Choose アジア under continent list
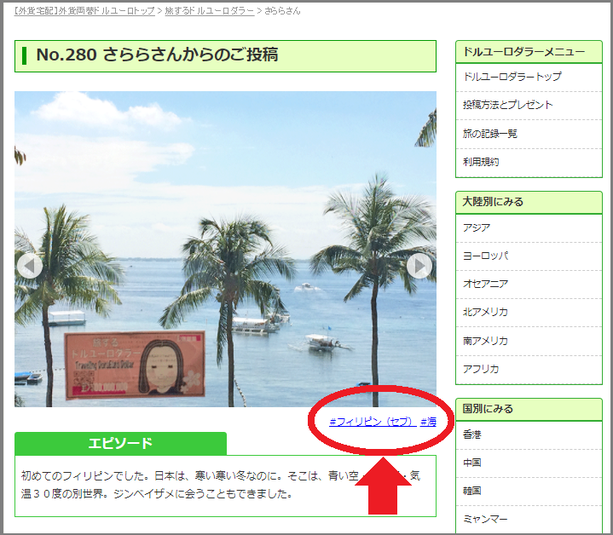 pos(477,228)
